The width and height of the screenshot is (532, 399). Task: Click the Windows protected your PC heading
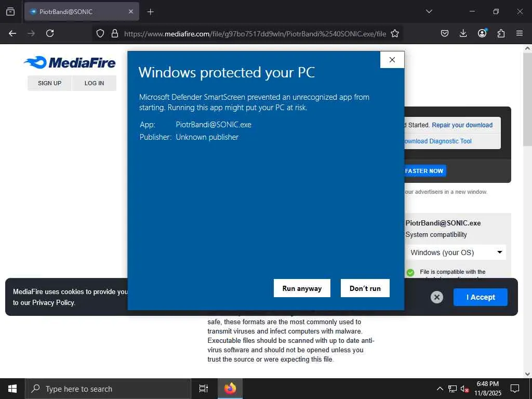click(227, 73)
